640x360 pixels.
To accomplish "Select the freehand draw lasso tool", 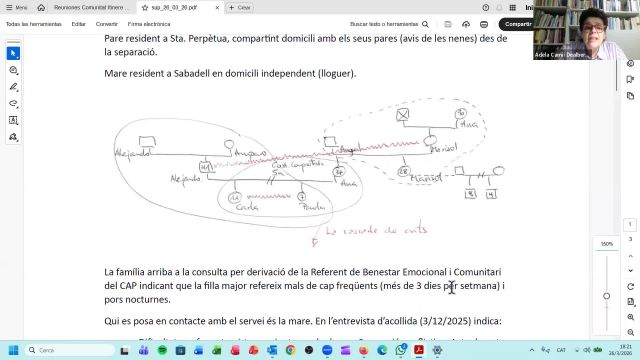I will pyautogui.click(x=13, y=104).
